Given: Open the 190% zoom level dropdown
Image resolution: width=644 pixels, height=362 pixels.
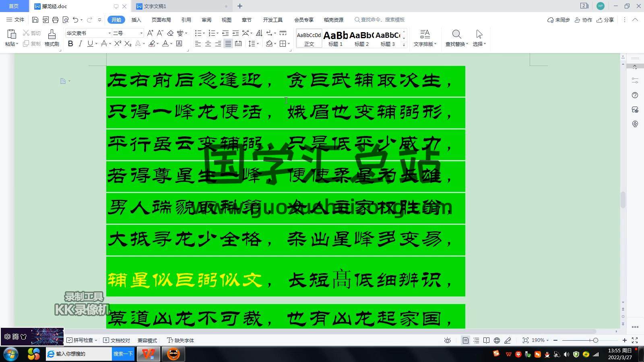Looking at the screenshot, I should point(540,340).
